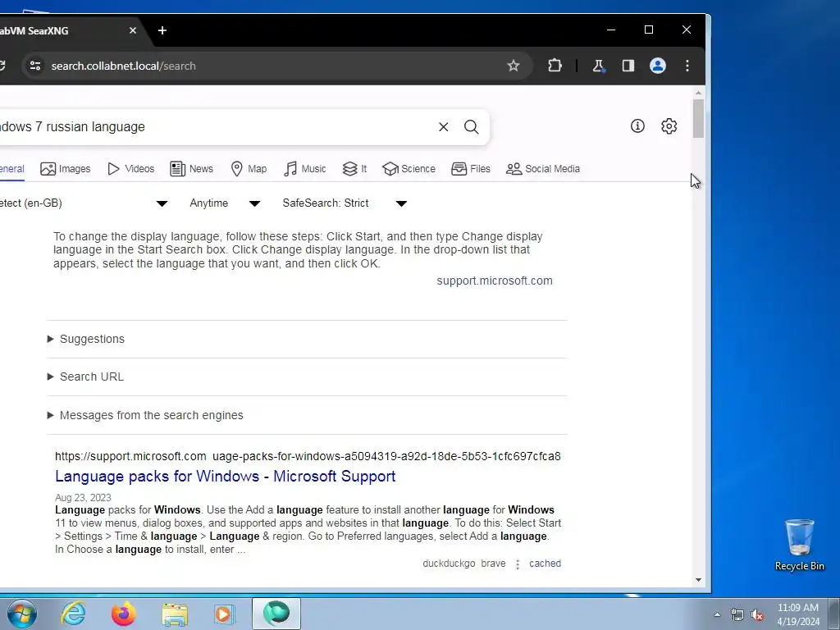Switch to the Science category
The width and height of the screenshot is (840, 630).
point(409,169)
